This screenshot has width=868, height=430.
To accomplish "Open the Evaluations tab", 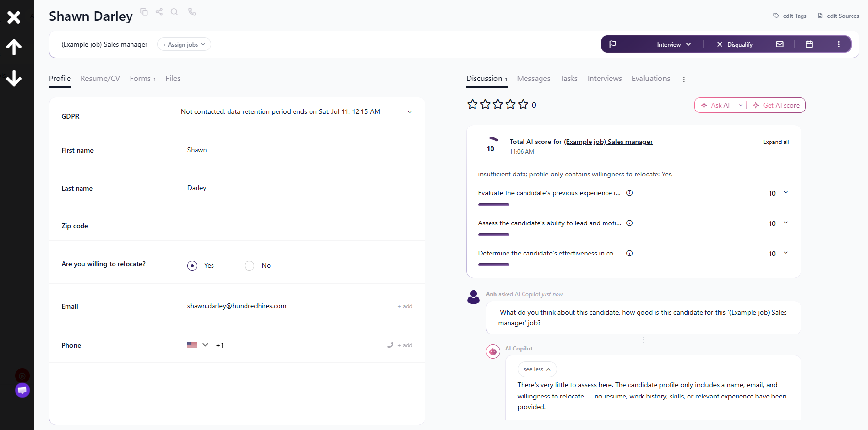I will [x=651, y=79].
